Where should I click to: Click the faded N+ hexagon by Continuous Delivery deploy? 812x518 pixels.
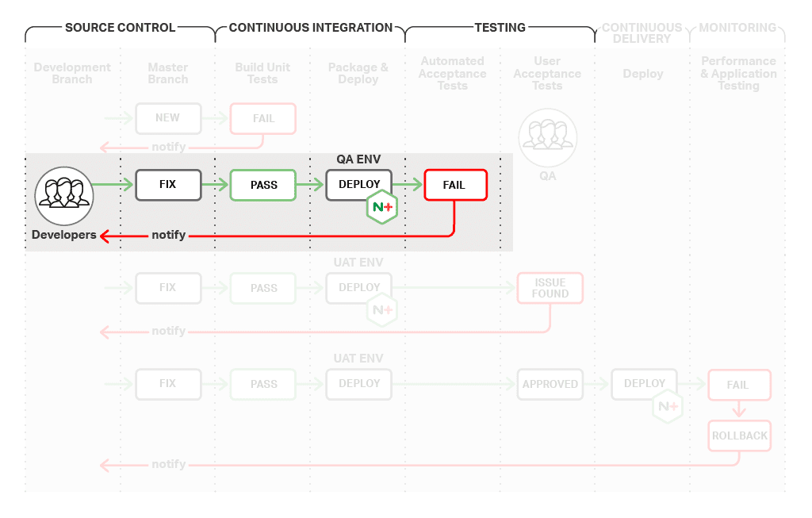pos(668,407)
